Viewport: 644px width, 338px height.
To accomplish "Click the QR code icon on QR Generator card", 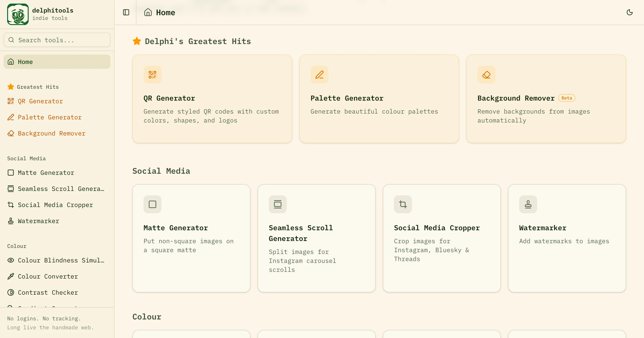I will [x=153, y=75].
